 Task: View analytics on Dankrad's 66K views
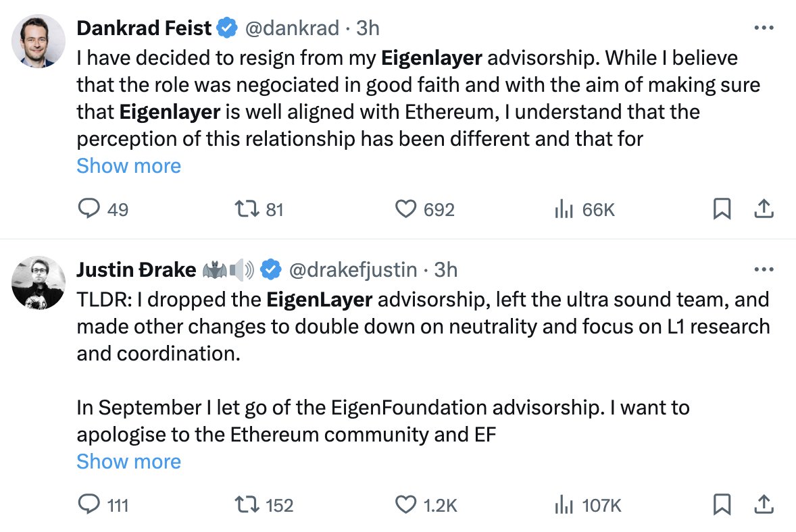[564, 210]
